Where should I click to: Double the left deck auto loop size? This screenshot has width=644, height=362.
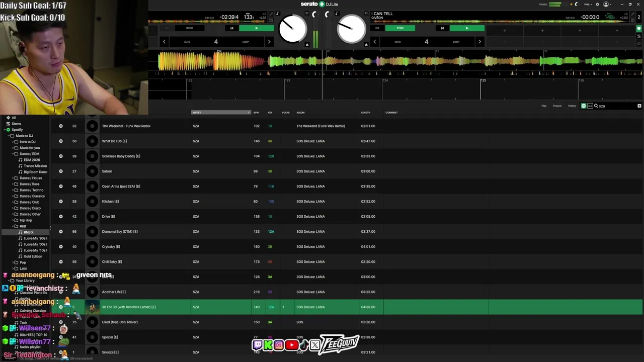269,42
